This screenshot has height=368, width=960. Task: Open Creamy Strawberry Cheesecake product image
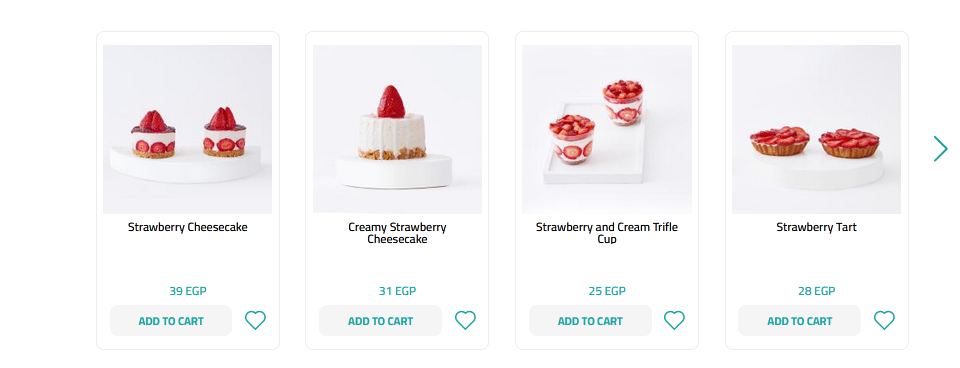(397, 129)
